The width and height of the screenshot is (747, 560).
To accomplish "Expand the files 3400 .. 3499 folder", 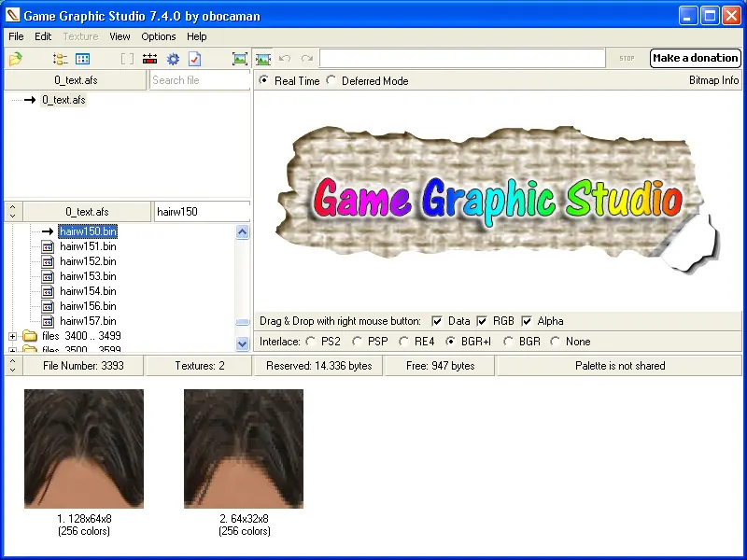I will [13, 336].
